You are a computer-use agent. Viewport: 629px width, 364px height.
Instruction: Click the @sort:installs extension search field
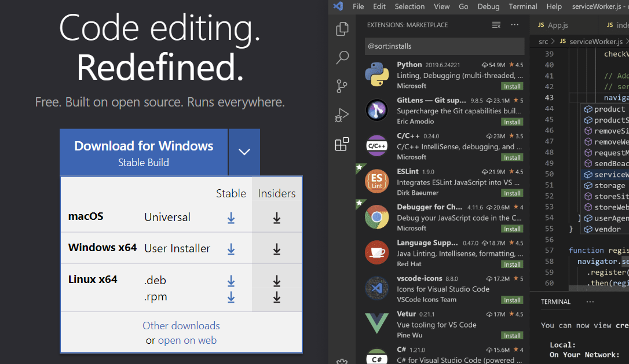click(444, 46)
